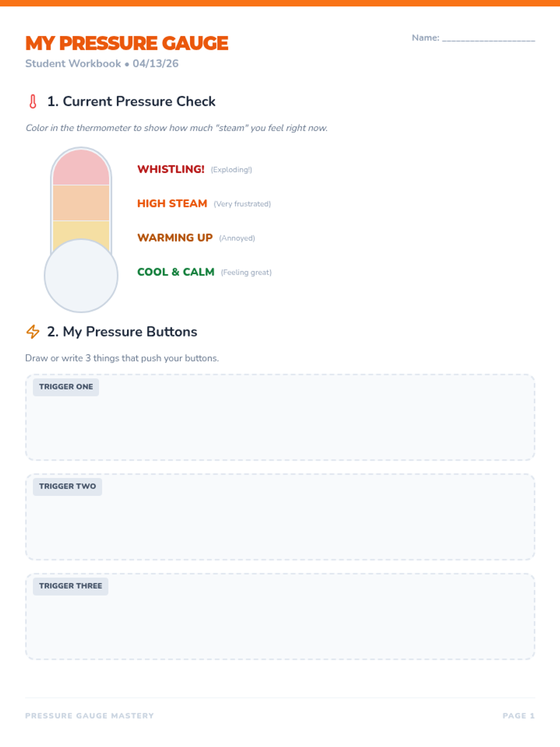
Task: Click the MY PRESSURE GAUGE title
Action: (x=127, y=43)
